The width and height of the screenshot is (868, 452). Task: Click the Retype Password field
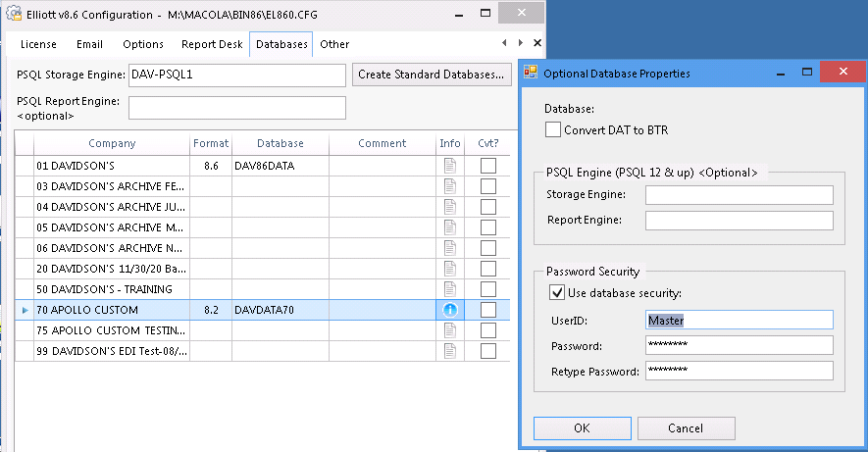(739, 371)
